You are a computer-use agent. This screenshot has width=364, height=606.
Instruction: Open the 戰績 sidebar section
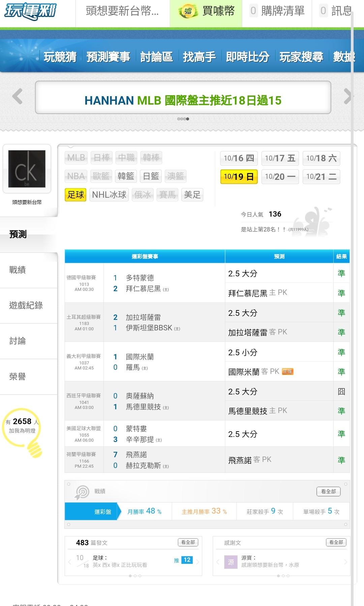tap(29, 270)
